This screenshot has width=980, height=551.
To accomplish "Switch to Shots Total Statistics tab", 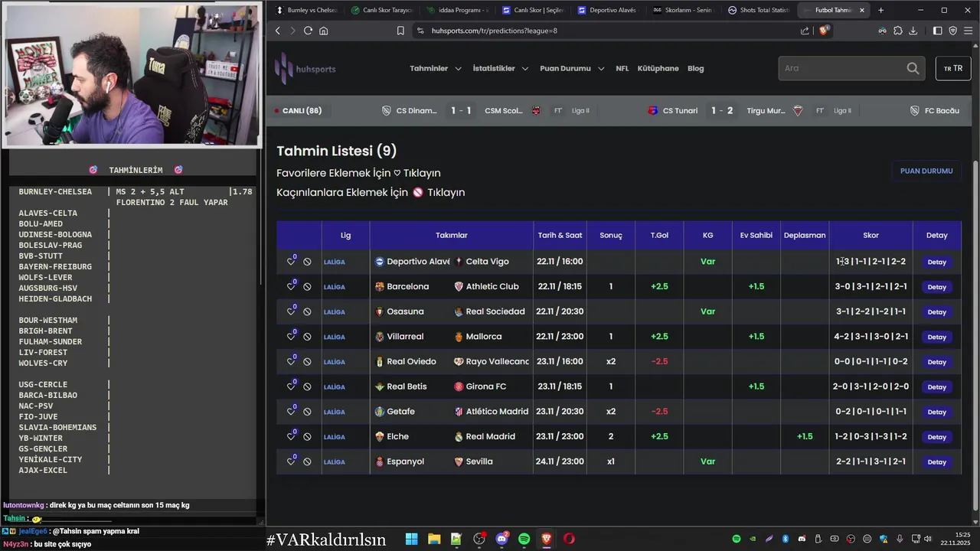I will click(x=759, y=10).
